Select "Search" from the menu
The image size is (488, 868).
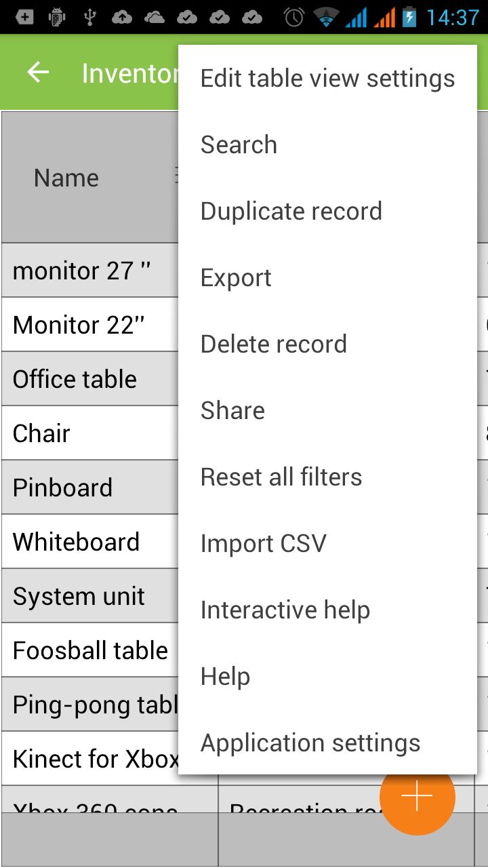[x=239, y=144]
